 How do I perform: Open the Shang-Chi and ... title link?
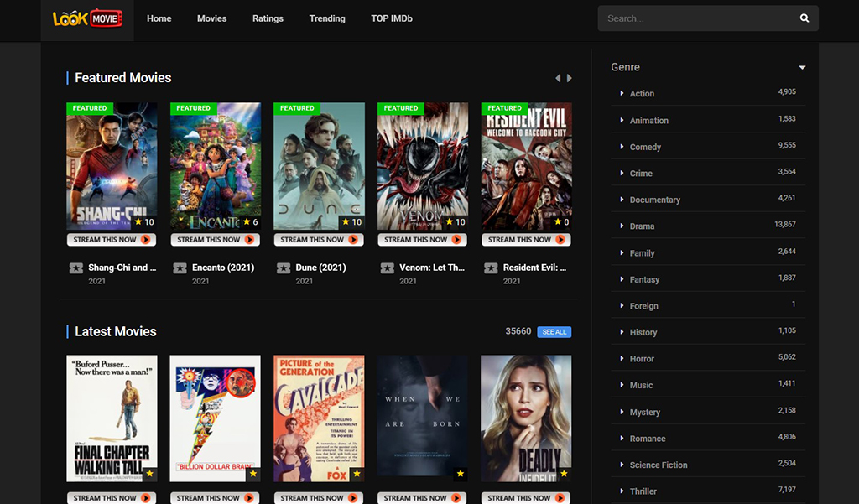click(122, 268)
